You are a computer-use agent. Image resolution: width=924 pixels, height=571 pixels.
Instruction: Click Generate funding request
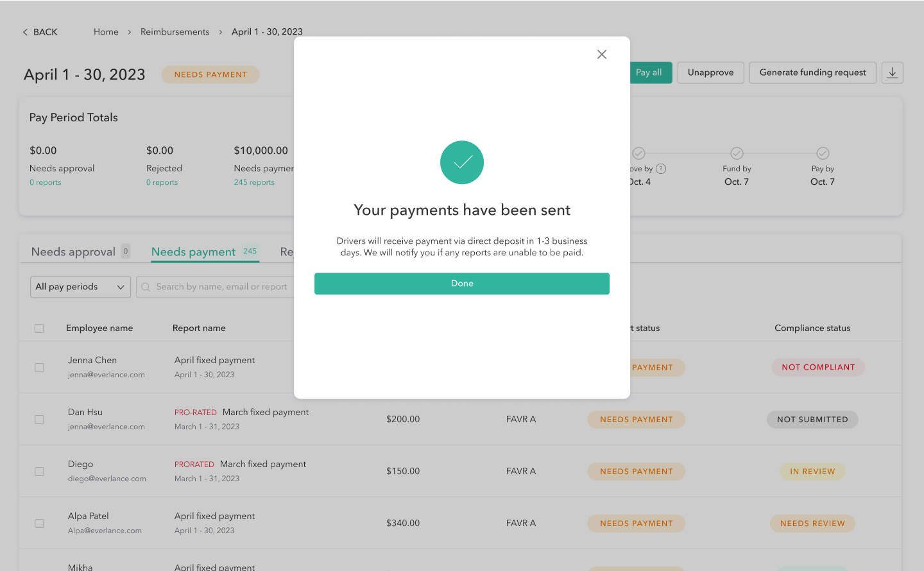[x=812, y=72]
